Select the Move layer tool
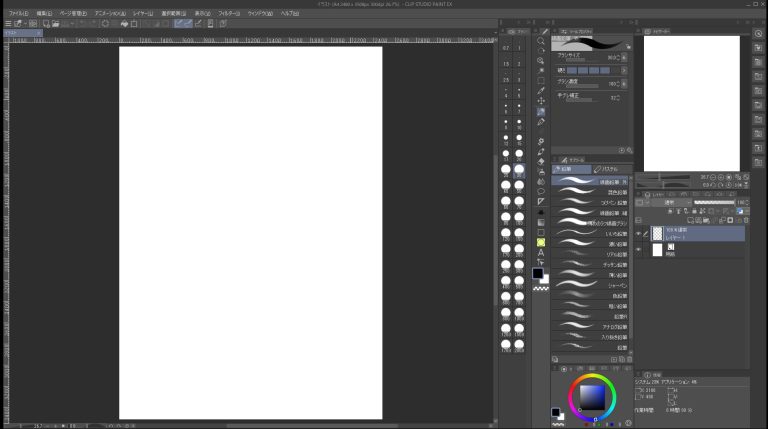The width and height of the screenshot is (768, 429). pyautogui.click(x=541, y=101)
